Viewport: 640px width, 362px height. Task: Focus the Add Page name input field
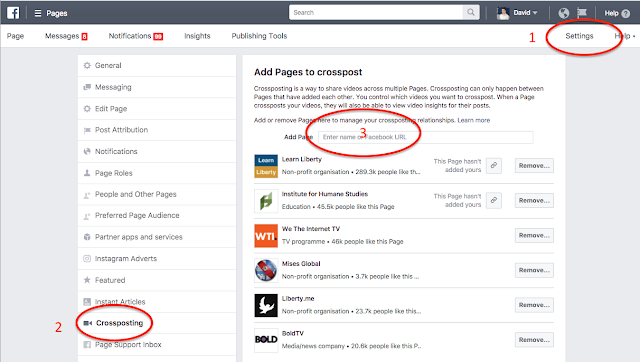tap(425, 137)
